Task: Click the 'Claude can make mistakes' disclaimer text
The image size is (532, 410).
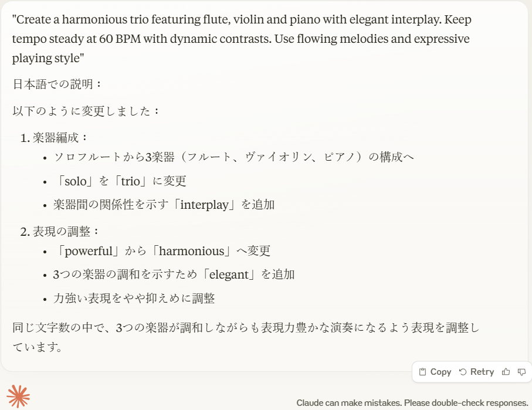Action: click(412, 403)
